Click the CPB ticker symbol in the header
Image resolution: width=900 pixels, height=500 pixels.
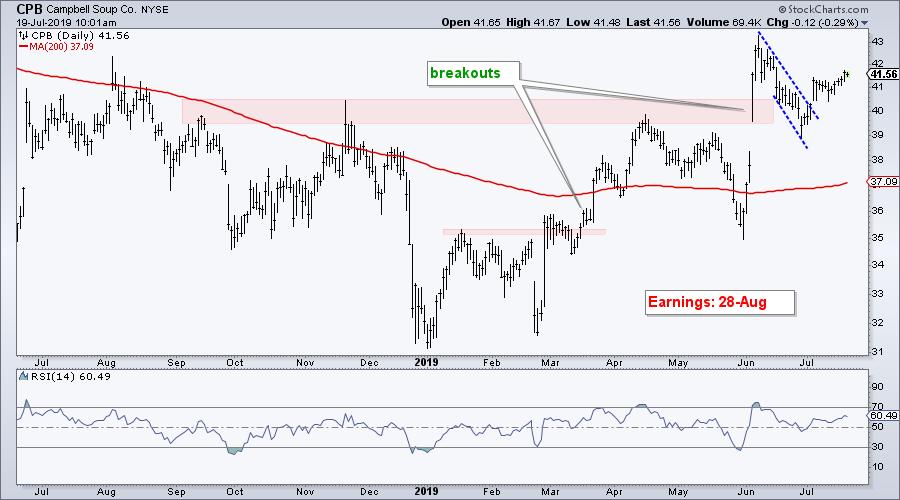tap(29, 9)
